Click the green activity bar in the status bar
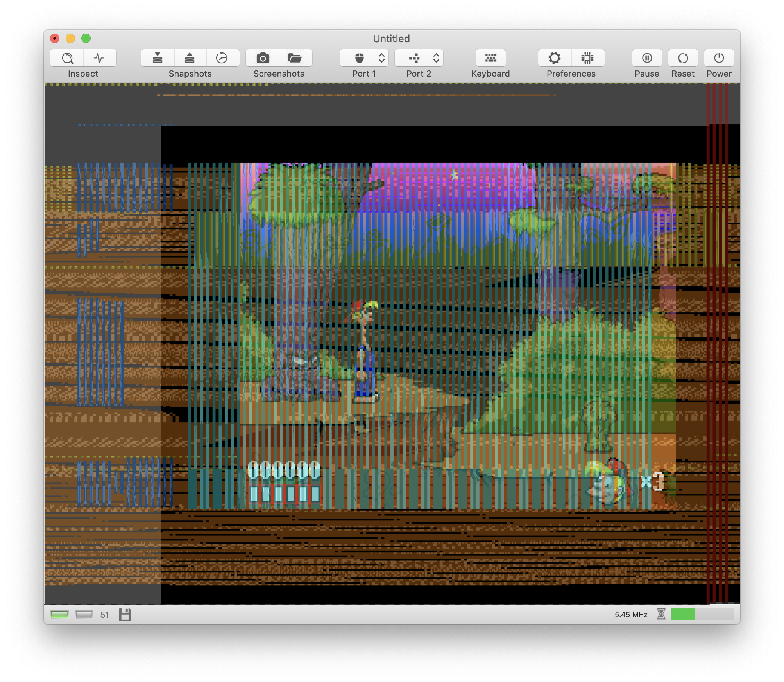The image size is (784, 682). [703, 614]
